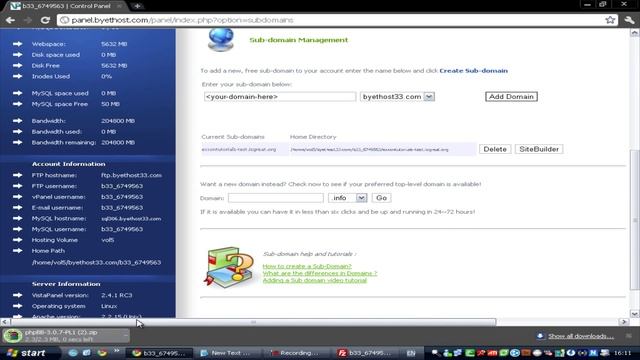
Task: Click the sub-domain name input field
Action: pos(280,97)
